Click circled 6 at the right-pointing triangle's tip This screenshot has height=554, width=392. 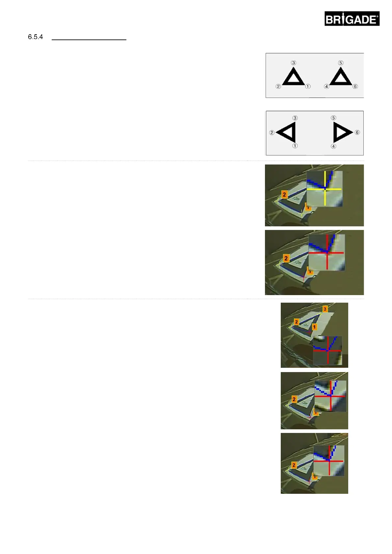357,132
